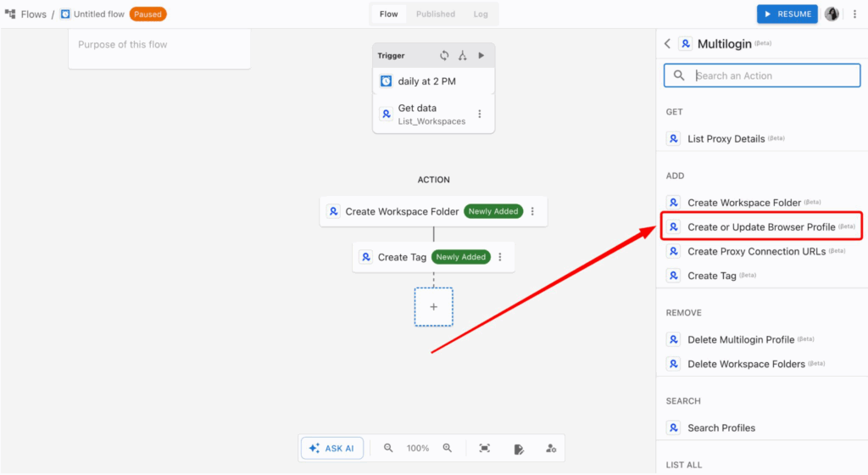
Task: Click the Search an Action field
Action: [762, 75]
